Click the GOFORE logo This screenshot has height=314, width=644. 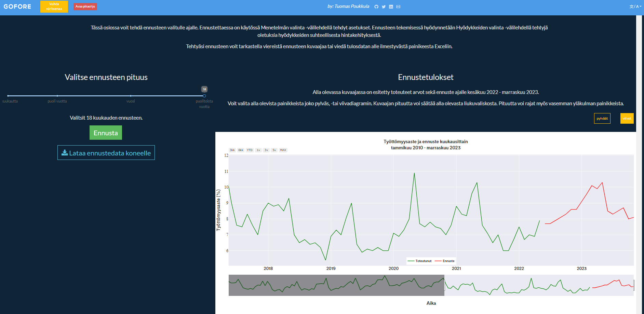17,6
